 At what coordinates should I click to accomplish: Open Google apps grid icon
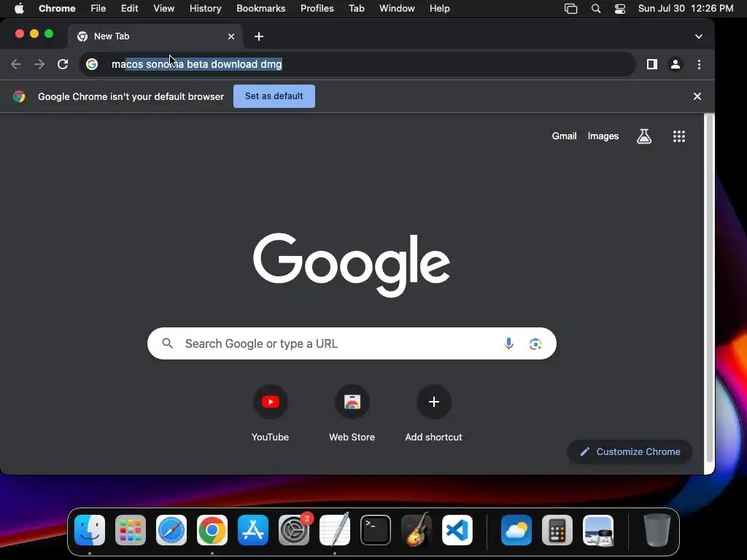(x=679, y=136)
